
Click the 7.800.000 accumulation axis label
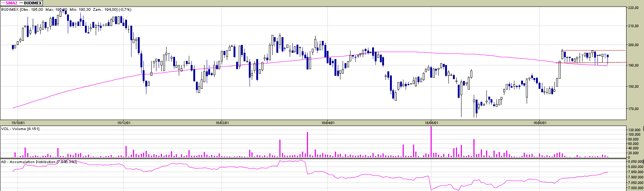click(x=635, y=188)
